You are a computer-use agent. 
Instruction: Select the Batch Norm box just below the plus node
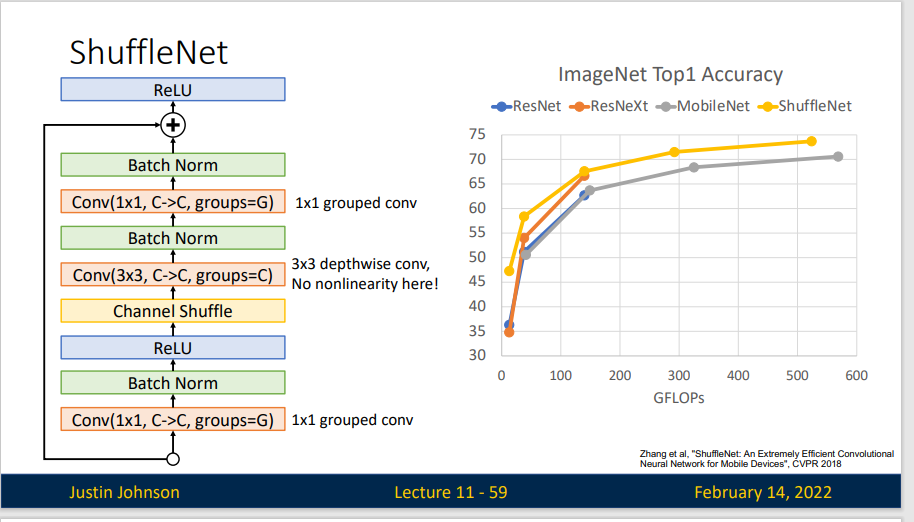(x=173, y=165)
